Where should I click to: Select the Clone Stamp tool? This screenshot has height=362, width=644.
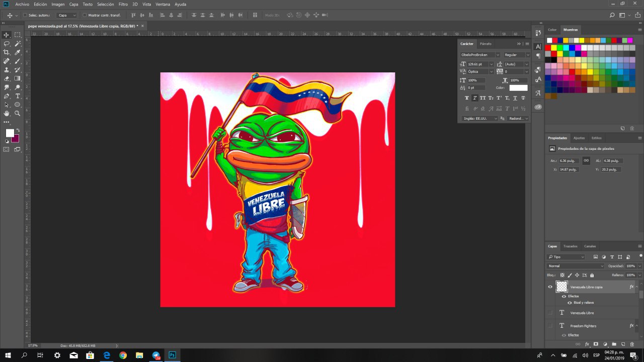(7, 70)
